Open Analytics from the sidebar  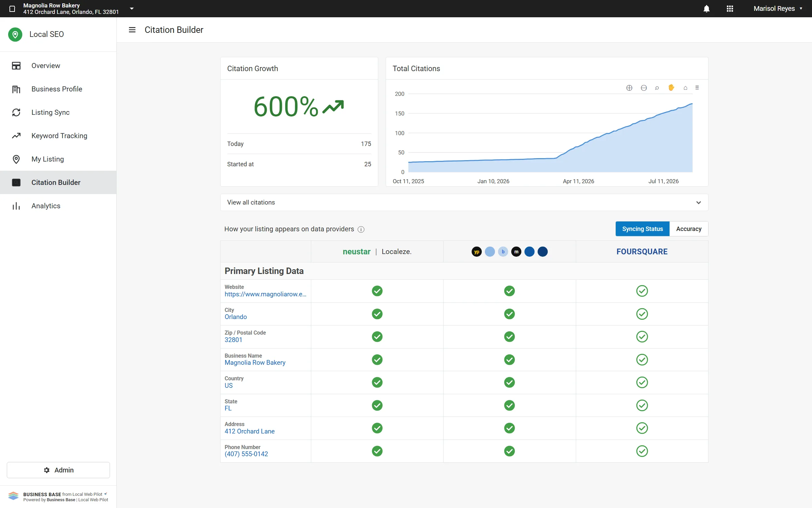58,206
